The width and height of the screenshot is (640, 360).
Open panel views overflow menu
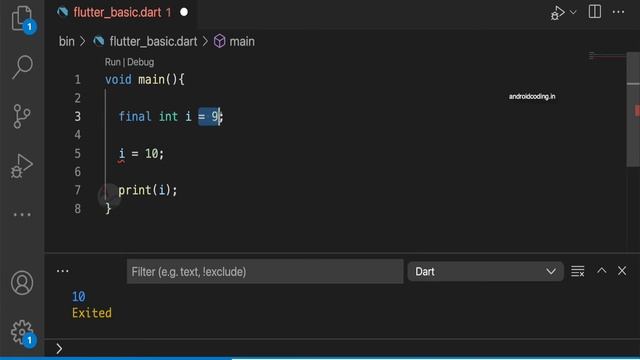[x=62, y=271]
